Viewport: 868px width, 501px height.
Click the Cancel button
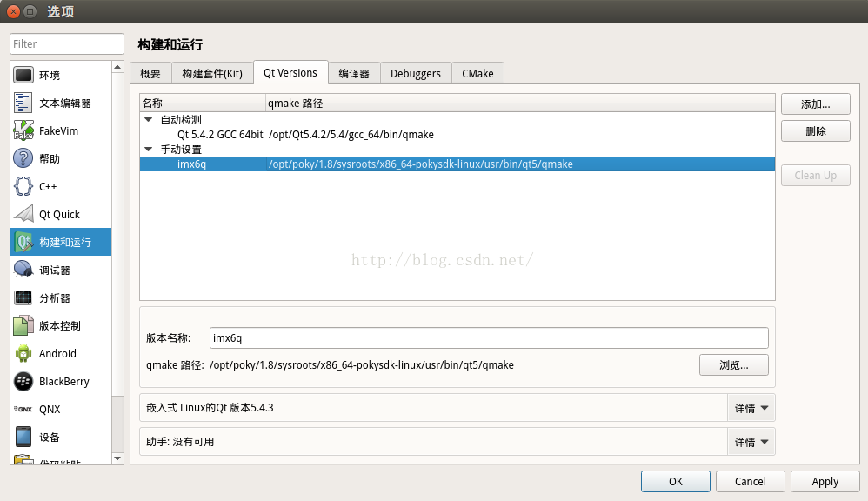click(750, 482)
